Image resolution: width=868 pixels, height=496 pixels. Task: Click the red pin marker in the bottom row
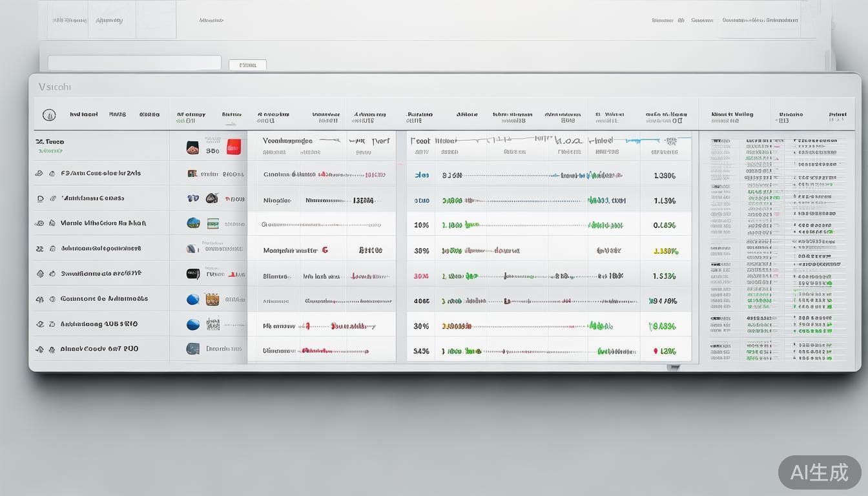656,351
